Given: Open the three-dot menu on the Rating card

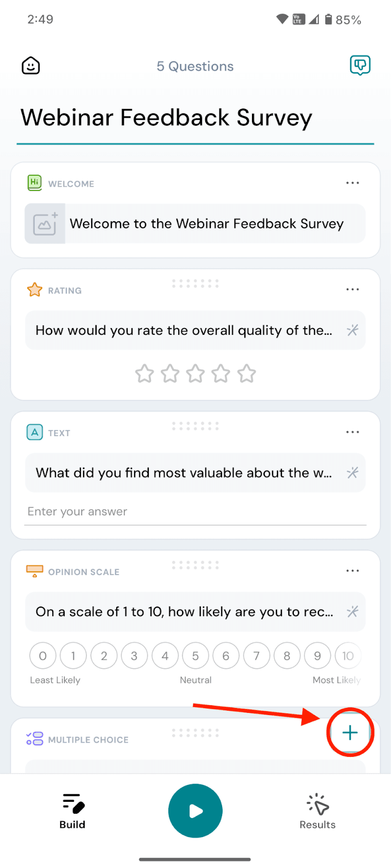Looking at the screenshot, I should 352,290.
